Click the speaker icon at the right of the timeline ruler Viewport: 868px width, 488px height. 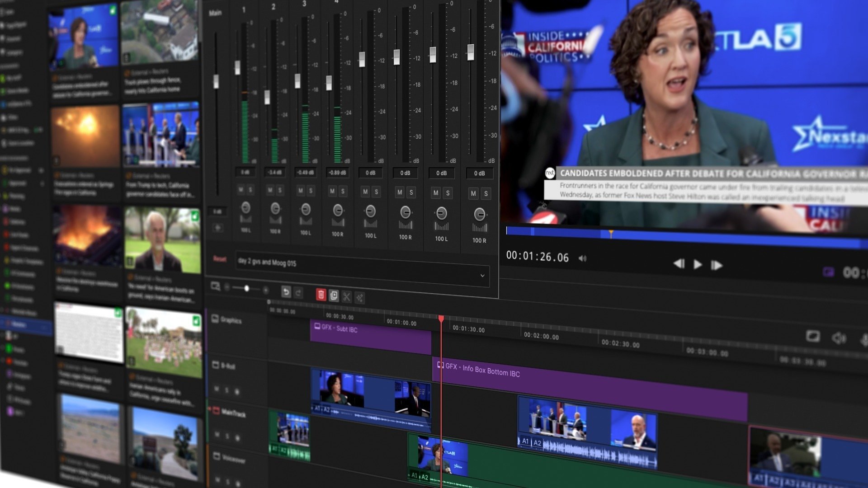coord(840,338)
